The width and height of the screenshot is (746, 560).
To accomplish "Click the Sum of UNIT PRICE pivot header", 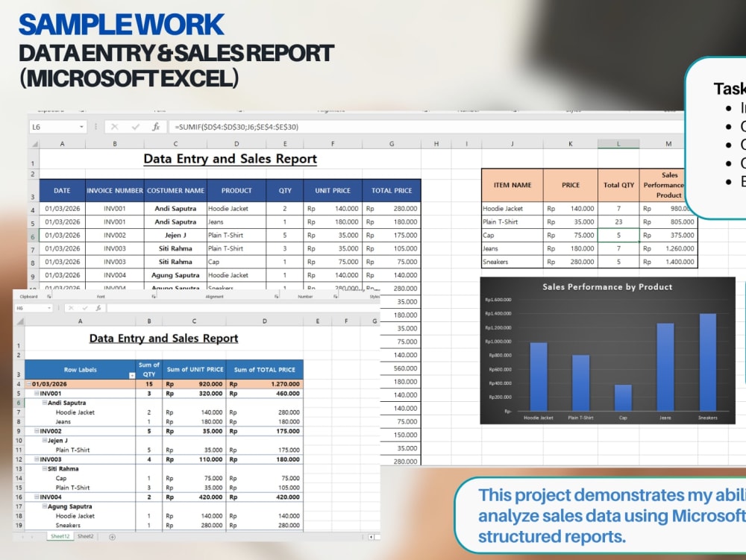I will click(x=195, y=369).
